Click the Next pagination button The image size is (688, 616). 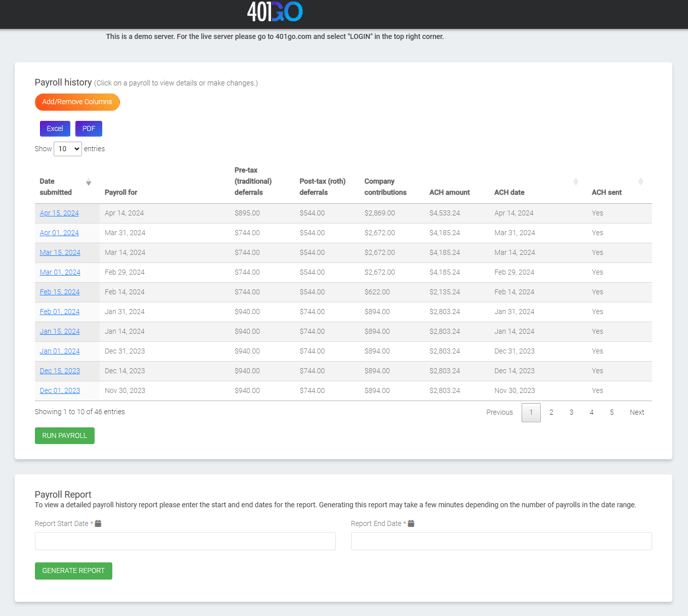point(636,412)
